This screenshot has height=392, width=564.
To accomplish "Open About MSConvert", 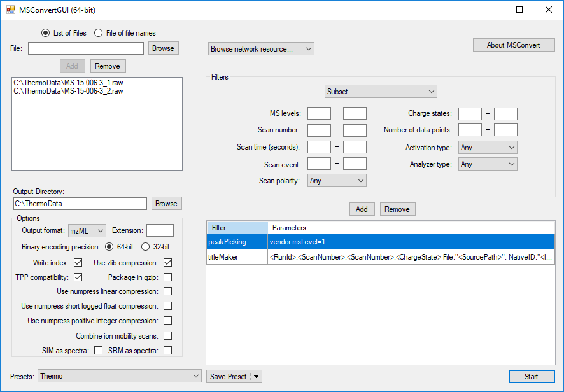I will tap(514, 45).
